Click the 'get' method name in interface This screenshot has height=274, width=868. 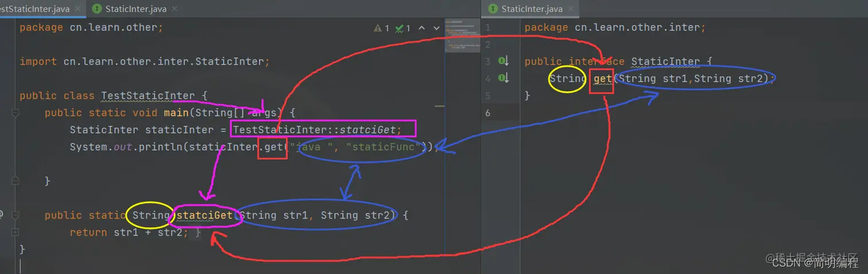[603, 79]
